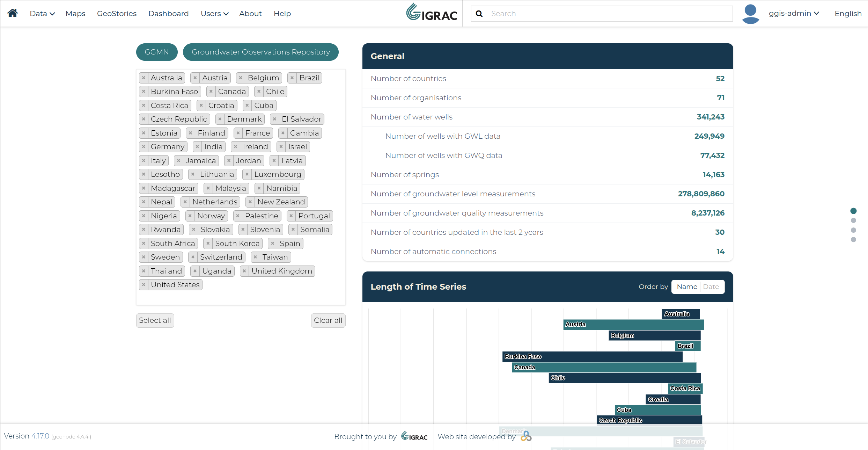This screenshot has height=450, width=868.
Task: Open Maps in the navigation bar
Action: click(x=75, y=14)
